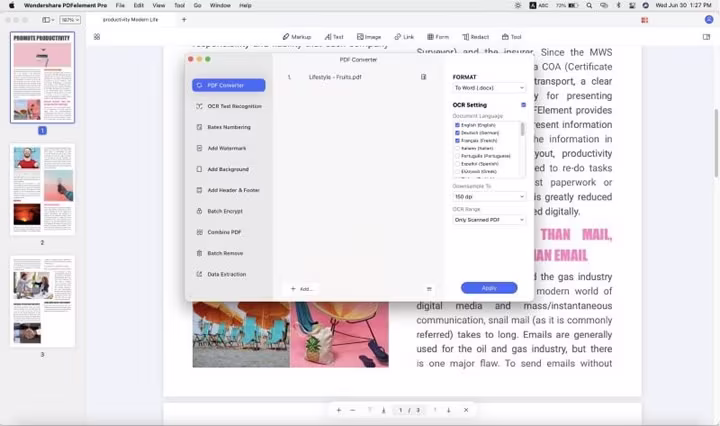Check Português (Portuguese) checkbox
Viewport: 720px width, 426px height.
point(457,156)
